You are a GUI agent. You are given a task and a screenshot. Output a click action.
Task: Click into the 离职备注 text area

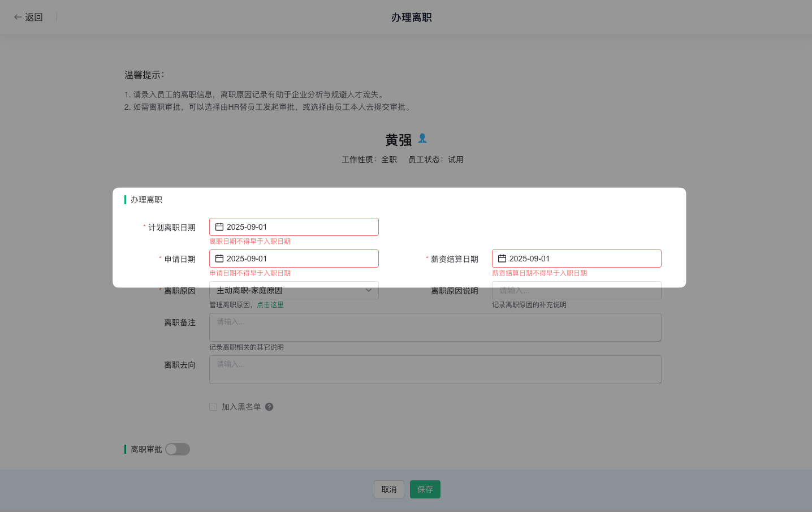click(x=435, y=327)
